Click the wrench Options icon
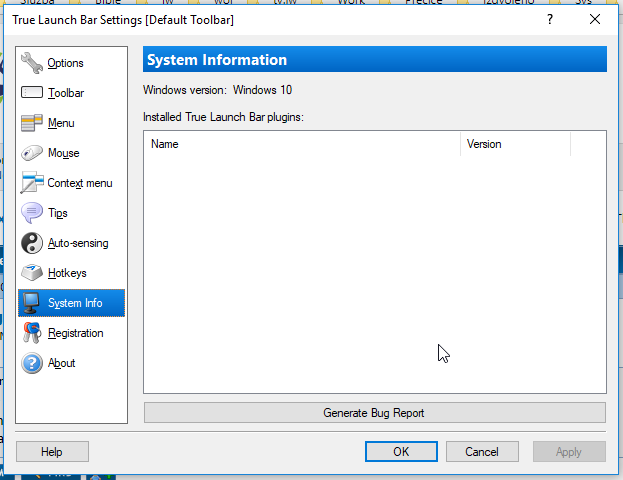The width and height of the screenshot is (623, 480). [x=32, y=63]
